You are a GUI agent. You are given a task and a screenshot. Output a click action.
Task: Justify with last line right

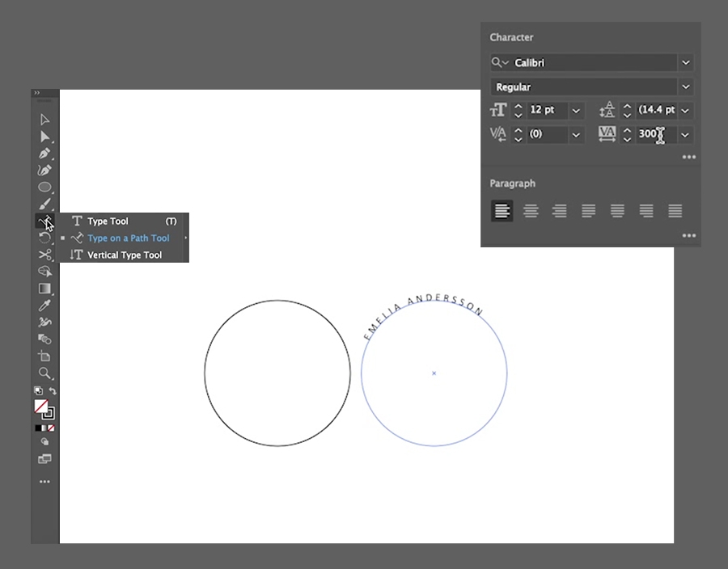coord(646,210)
